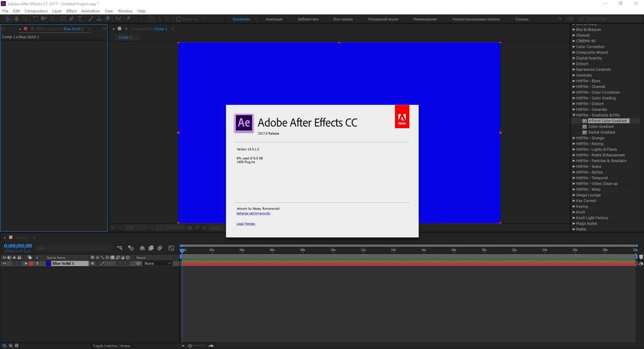This screenshot has width=644, height=349.
Task: Select the Brush tool
Action: pyautogui.click(x=91, y=19)
